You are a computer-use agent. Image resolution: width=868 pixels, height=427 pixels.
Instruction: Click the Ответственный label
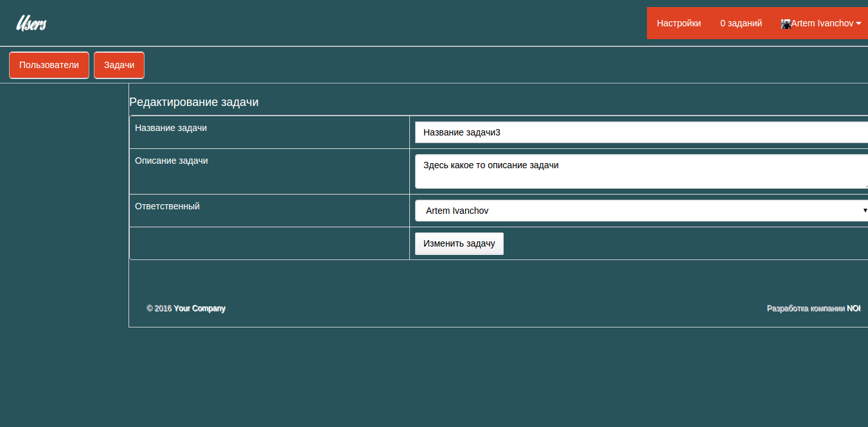tap(167, 206)
